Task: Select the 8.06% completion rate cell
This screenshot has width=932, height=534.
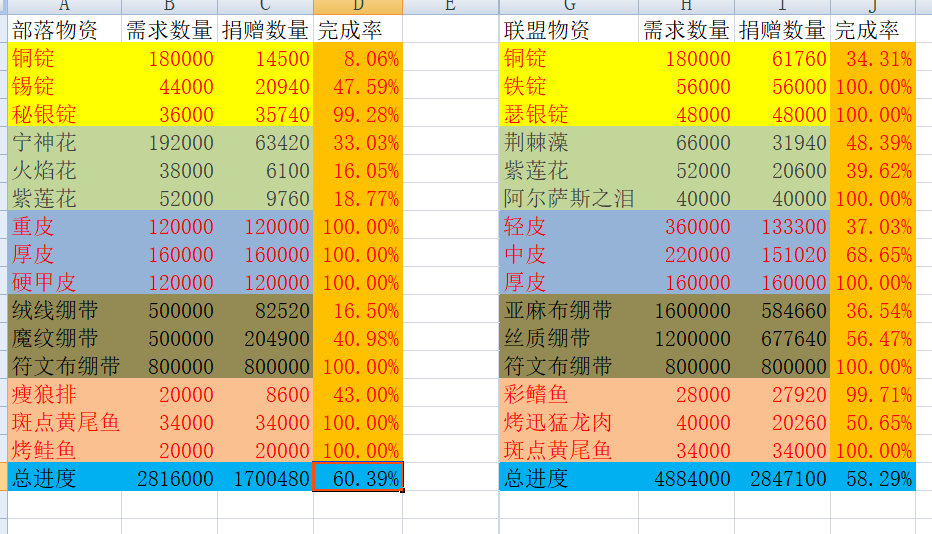Action: 358,58
